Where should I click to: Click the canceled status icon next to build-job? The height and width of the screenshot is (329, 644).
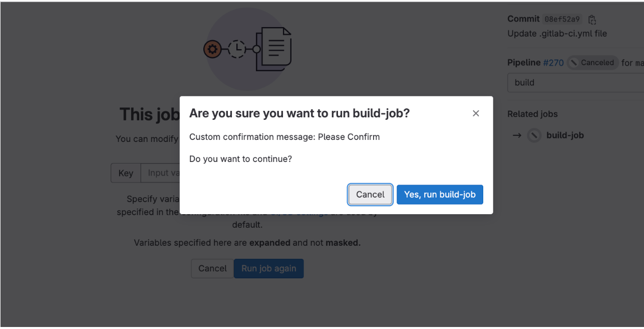coord(534,135)
